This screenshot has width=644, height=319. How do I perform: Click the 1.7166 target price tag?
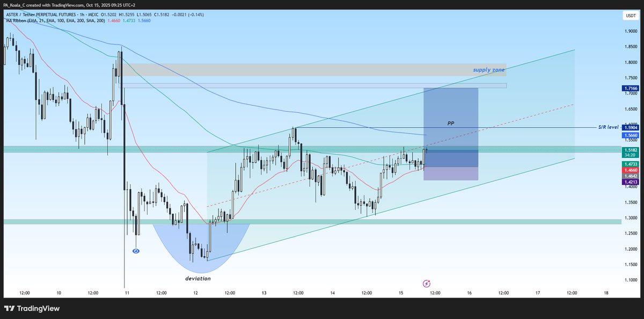click(630, 88)
